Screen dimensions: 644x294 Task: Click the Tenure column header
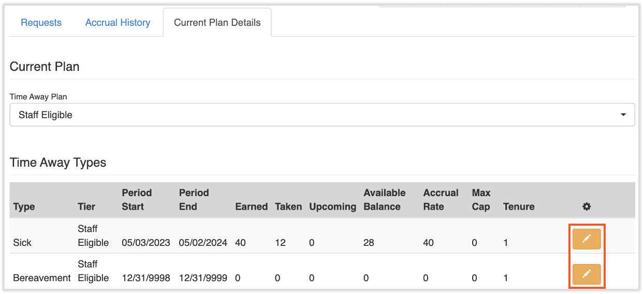coord(518,207)
